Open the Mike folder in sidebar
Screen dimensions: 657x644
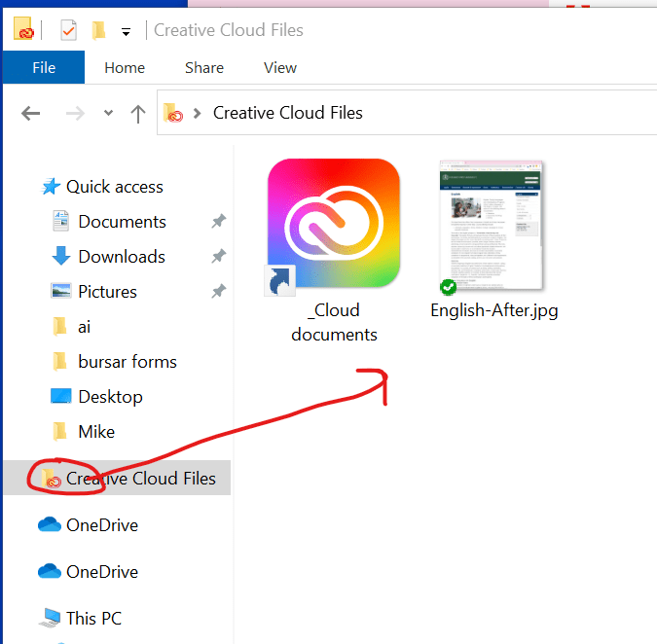coord(96,432)
